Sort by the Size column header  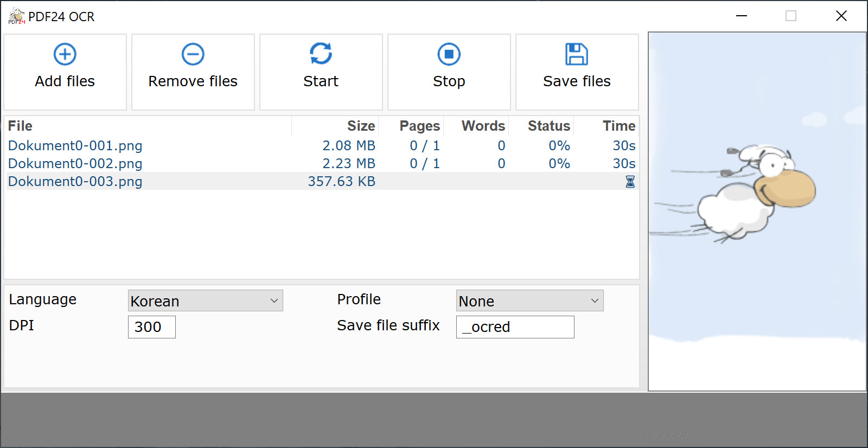(x=335, y=126)
